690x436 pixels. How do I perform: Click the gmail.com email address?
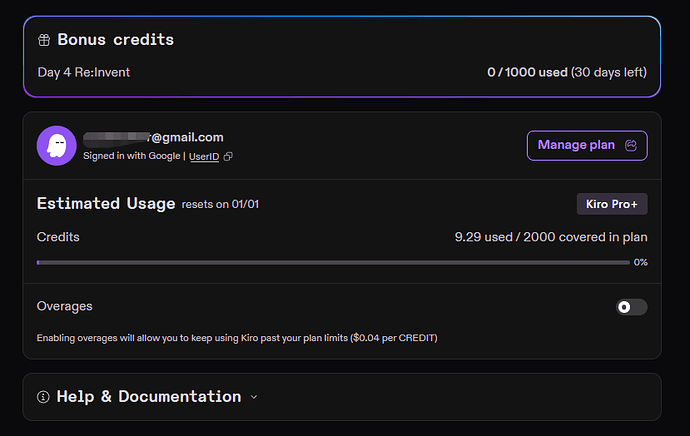[153, 137]
